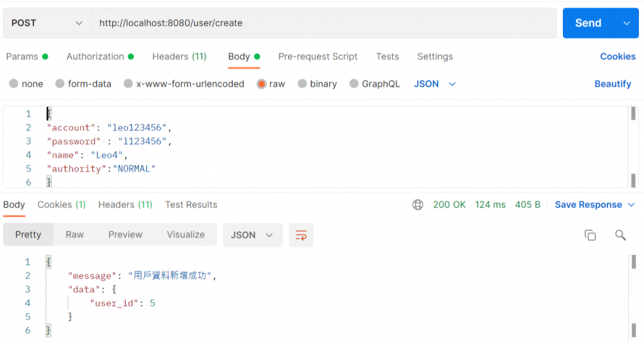
Task: Click the "user_id": 5 response line
Action: point(123,303)
